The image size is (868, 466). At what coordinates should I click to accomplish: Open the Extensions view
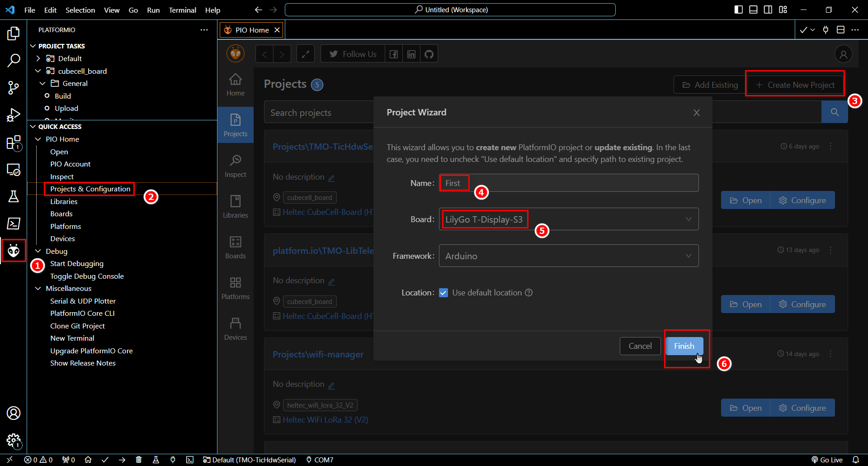point(14,143)
